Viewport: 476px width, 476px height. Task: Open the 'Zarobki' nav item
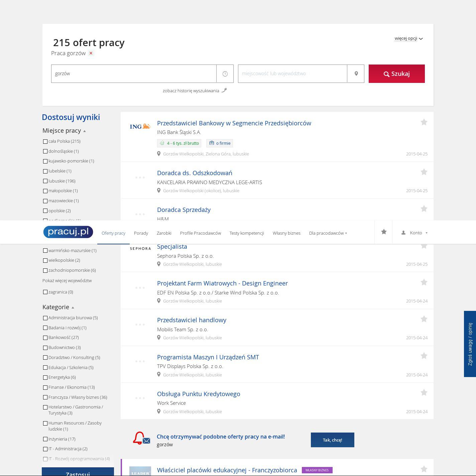coord(164,233)
